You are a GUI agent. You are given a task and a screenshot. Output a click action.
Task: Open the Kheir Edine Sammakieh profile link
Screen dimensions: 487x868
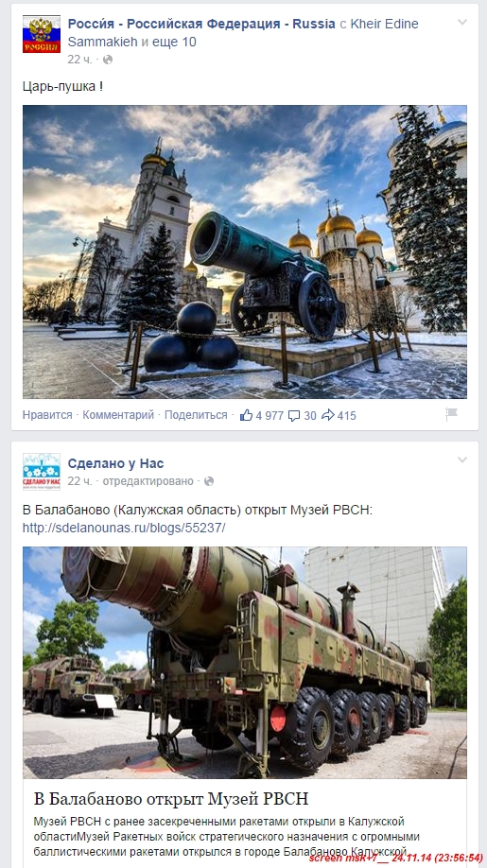(243, 33)
